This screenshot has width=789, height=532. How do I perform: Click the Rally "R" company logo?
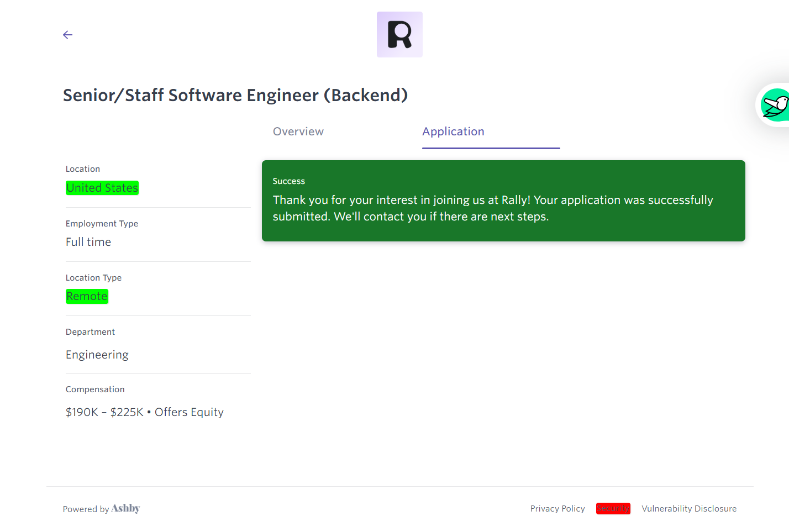pyautogui.click(x=399, y=35)
